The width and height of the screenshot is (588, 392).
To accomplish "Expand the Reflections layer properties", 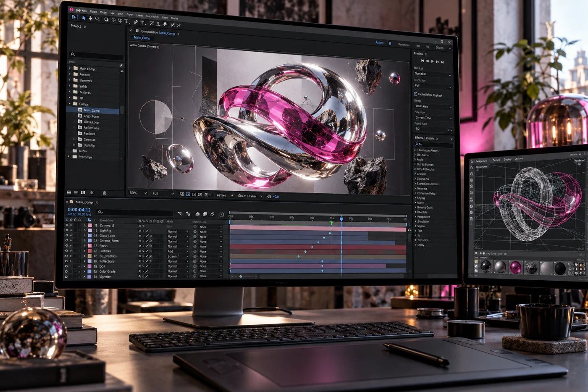I will click(x=84, y=261).
